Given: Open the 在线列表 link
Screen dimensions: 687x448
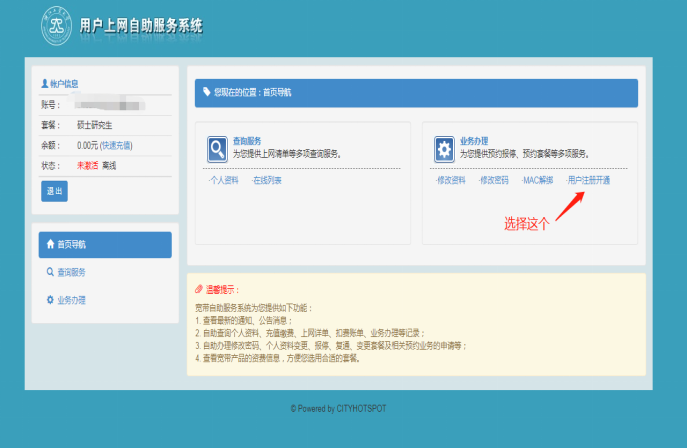Looking at the screenshot, I should click(266, 180).
